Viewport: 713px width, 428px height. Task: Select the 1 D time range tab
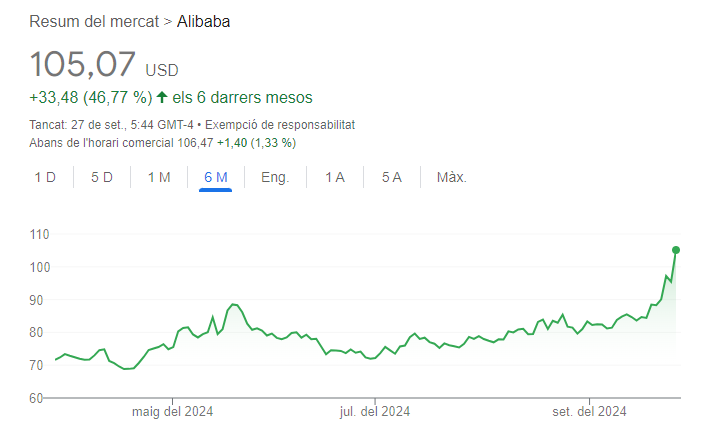pyautogui.click(x=45, y=177)
